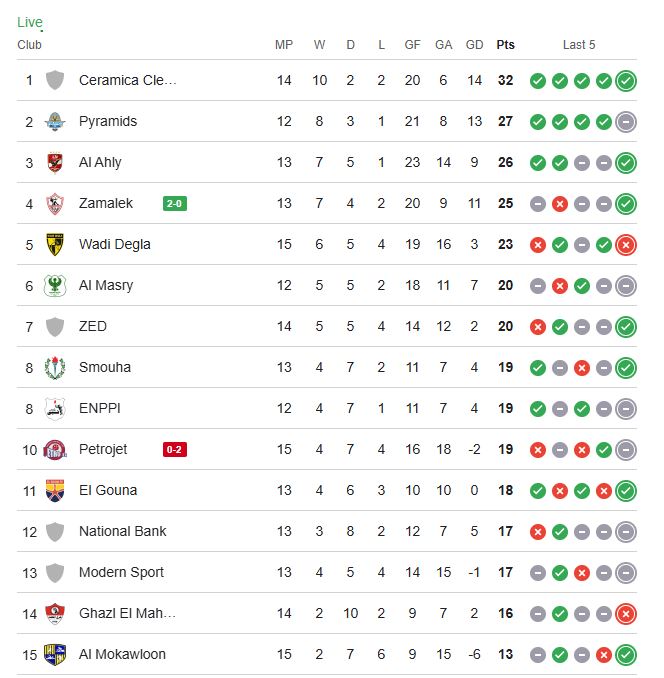The height and width of the screenshot is (678, 664).
Task: Click the Zamalek club crest icon
Action: point(55,204)
